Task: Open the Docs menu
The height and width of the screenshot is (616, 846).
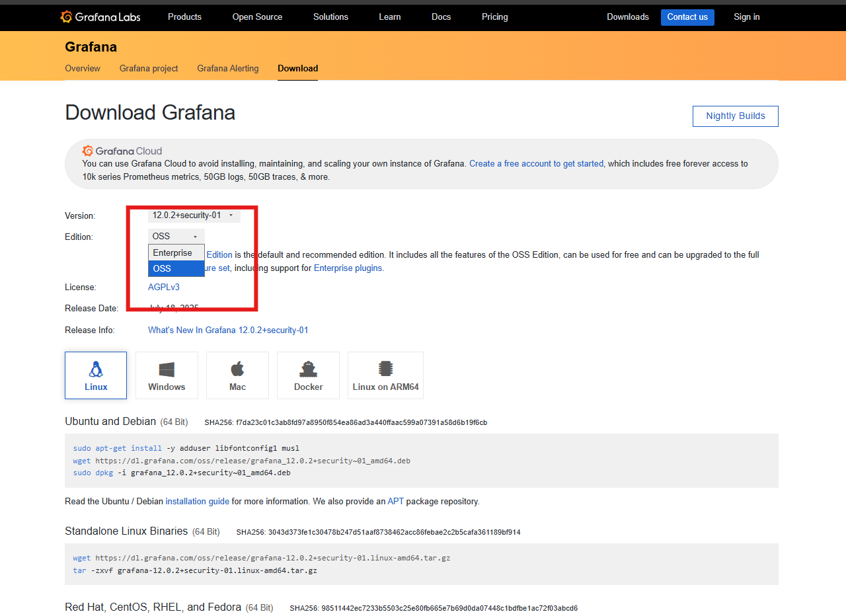Action: (442, 17)
